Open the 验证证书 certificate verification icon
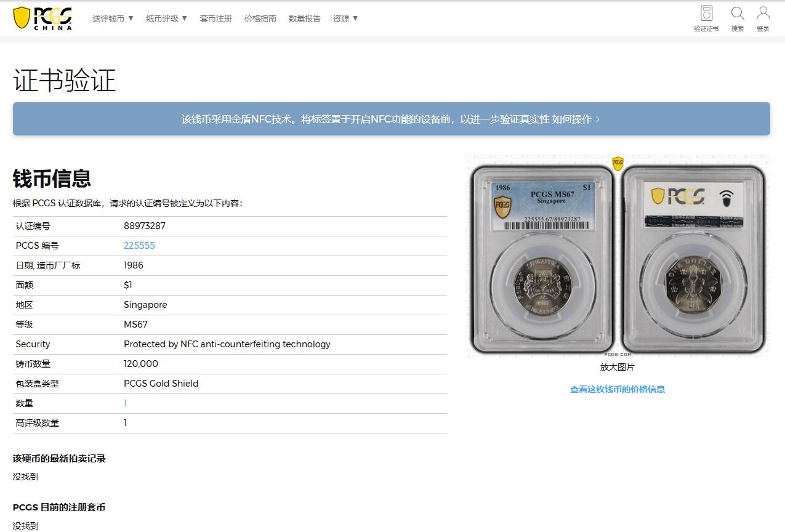The height and width of the screenshot is (532, 785). coord(706,18)
